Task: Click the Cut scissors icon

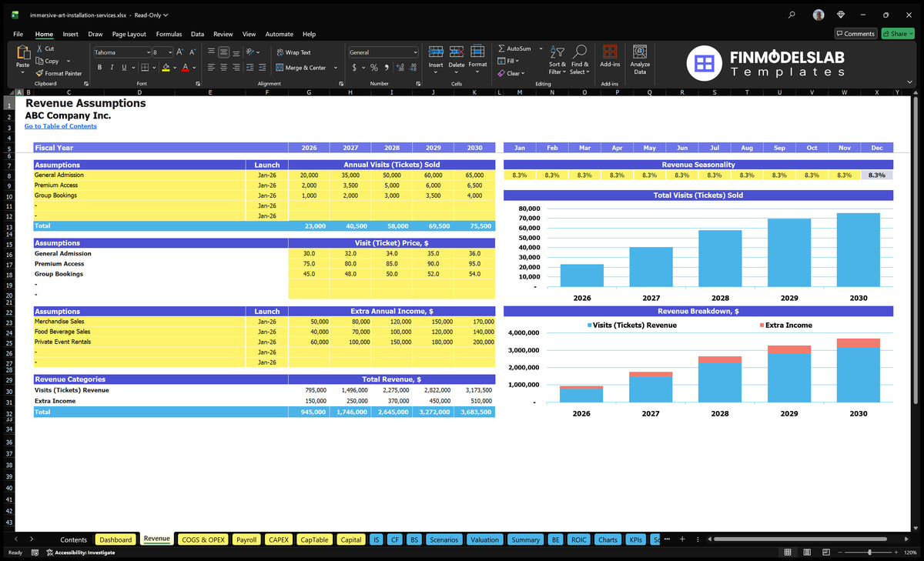Action: [x=39, y=48]
